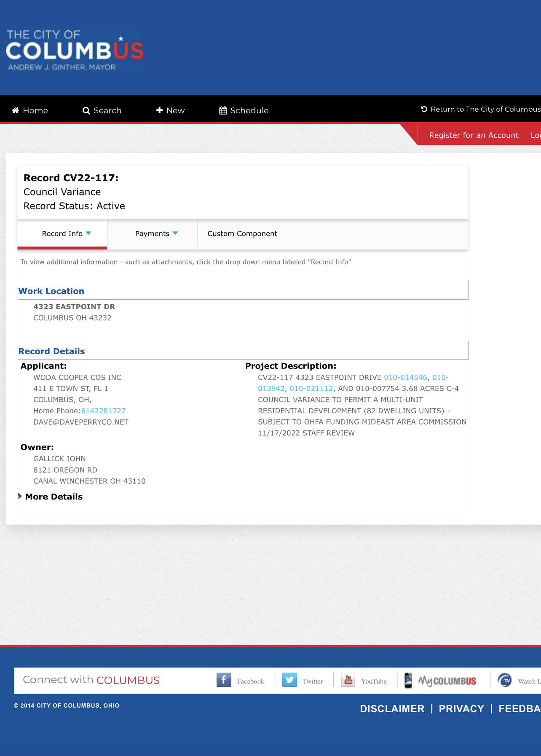Click Return to The City of Columbus link

[x=481, y=109]
